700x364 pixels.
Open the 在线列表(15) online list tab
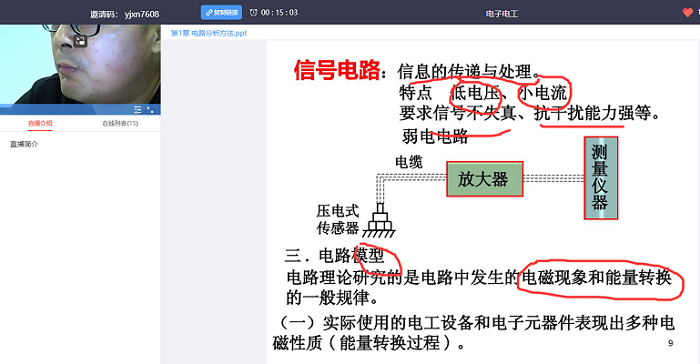[x=121, y=123]
